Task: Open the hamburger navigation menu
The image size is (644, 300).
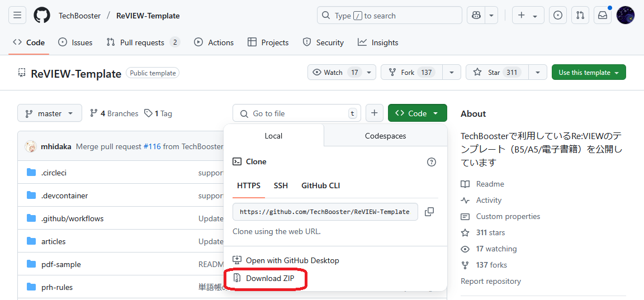Action: 17,16
